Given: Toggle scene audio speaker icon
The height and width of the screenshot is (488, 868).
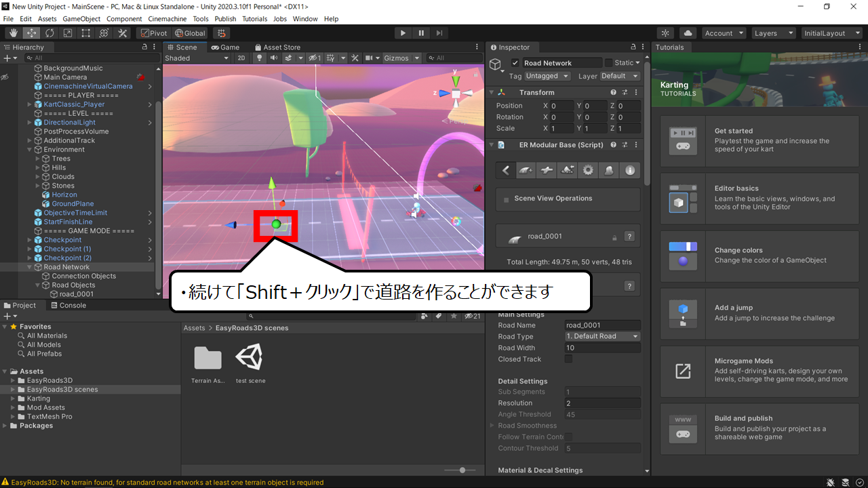Looking at the screenshot, I should pyautogui.click(x=274, y=58).
